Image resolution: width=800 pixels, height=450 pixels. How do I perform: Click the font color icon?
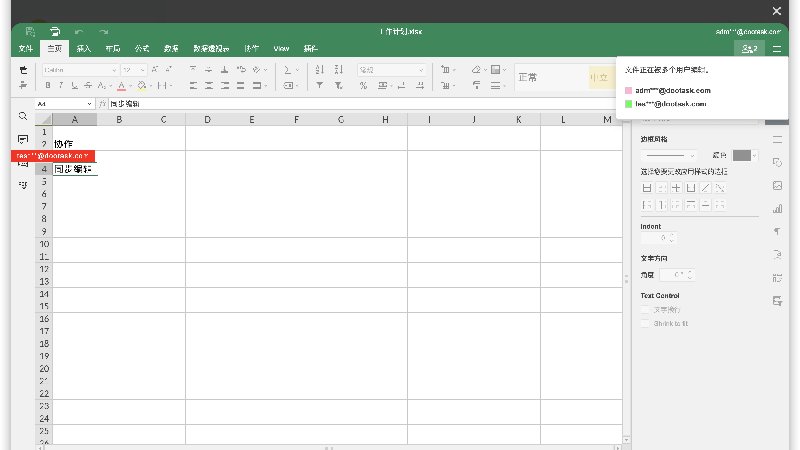121,85
